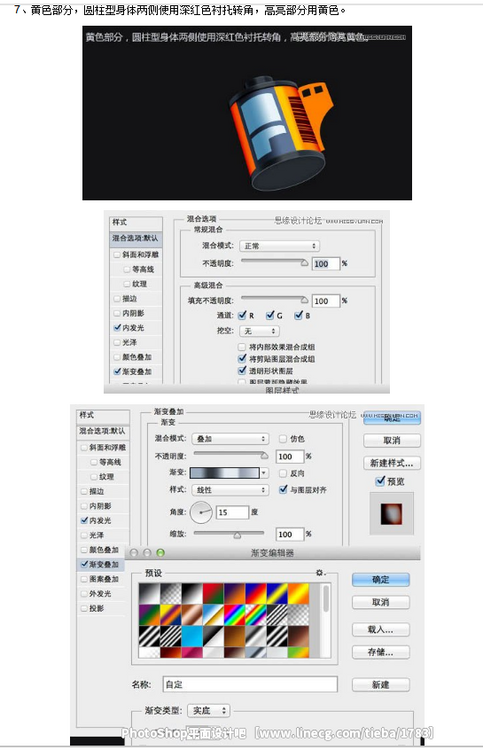Click the 缩放 slider handle
This screenshot has width=483, height=750.
pyautogui.click(x=237, y=535)
